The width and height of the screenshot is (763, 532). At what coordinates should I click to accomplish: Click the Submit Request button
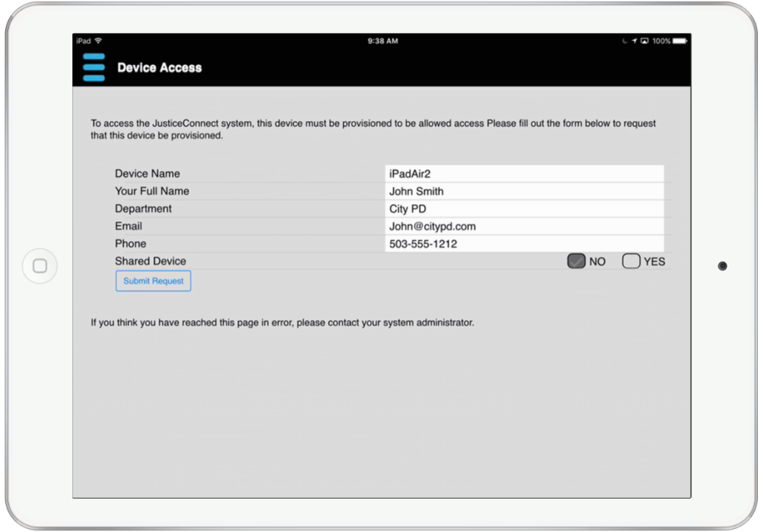pyautogui.click(x=153, y=281)
